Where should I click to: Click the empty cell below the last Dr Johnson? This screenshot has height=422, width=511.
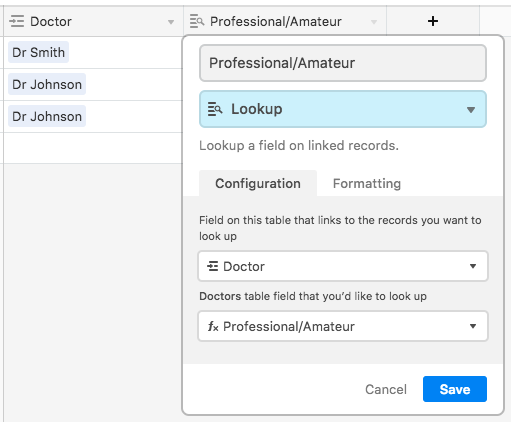coord(93,148)
